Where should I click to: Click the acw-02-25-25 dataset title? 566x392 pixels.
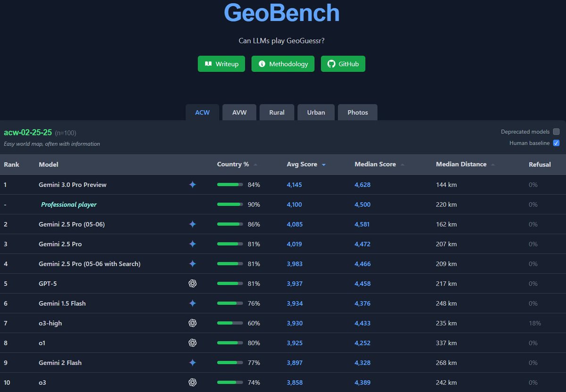pos(28,133)
